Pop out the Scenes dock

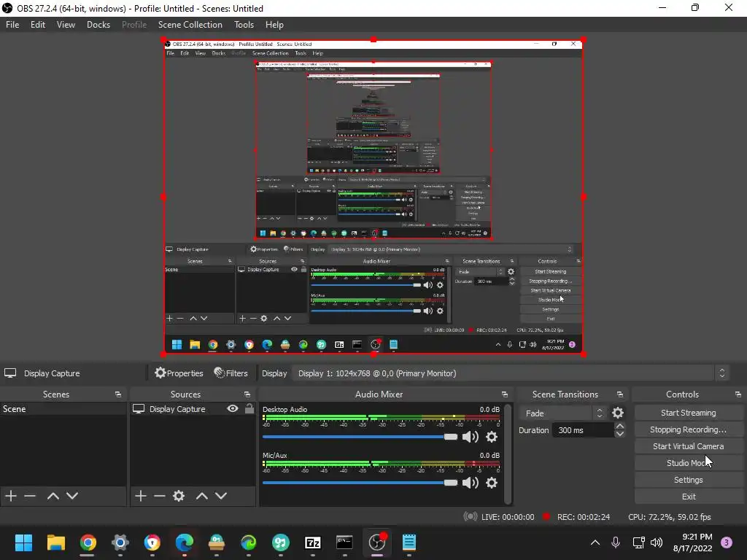click(x=117, y=394)
